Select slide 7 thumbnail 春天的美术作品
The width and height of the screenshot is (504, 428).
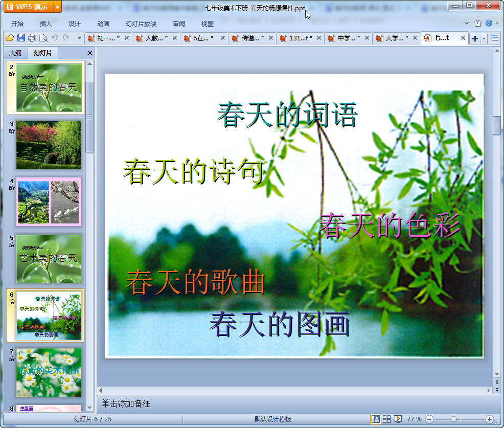[49, 373]
